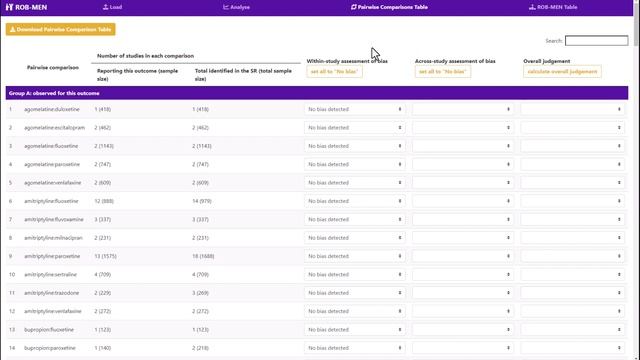
Task: Select the bupropion:fluoxetine comparison name
Action: pos(49,330)
